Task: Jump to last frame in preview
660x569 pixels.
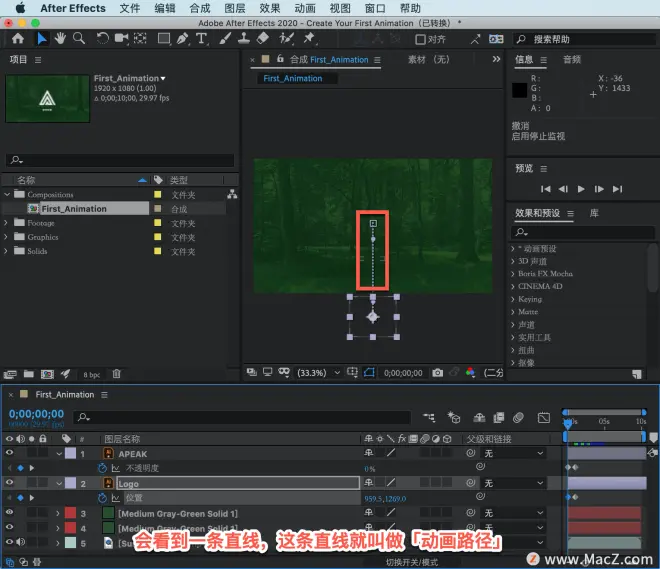Action: pos(617,189)
